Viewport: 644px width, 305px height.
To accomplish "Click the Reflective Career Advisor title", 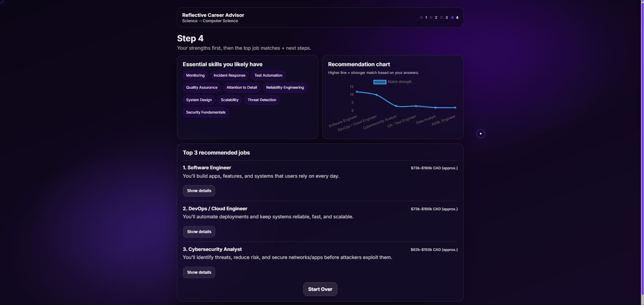I will coord(213,15).
